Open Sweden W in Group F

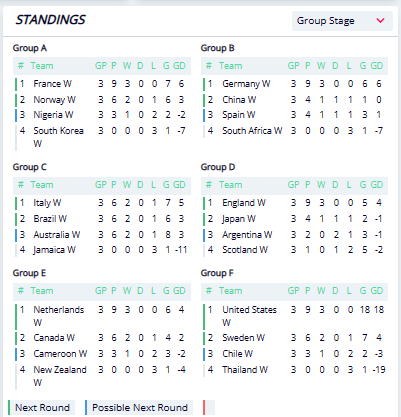243,338
